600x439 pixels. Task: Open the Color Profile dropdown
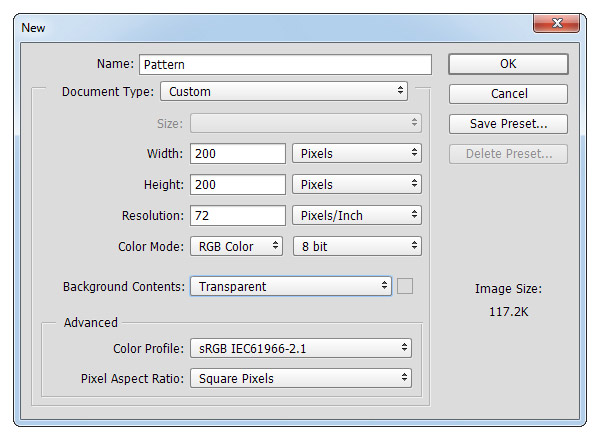point(301,348)
